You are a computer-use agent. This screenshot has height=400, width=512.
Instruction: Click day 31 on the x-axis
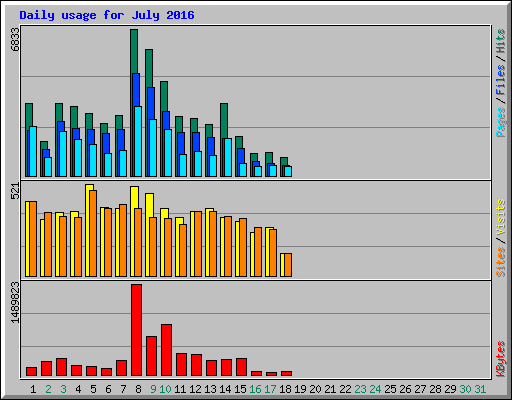click(480, 389)
